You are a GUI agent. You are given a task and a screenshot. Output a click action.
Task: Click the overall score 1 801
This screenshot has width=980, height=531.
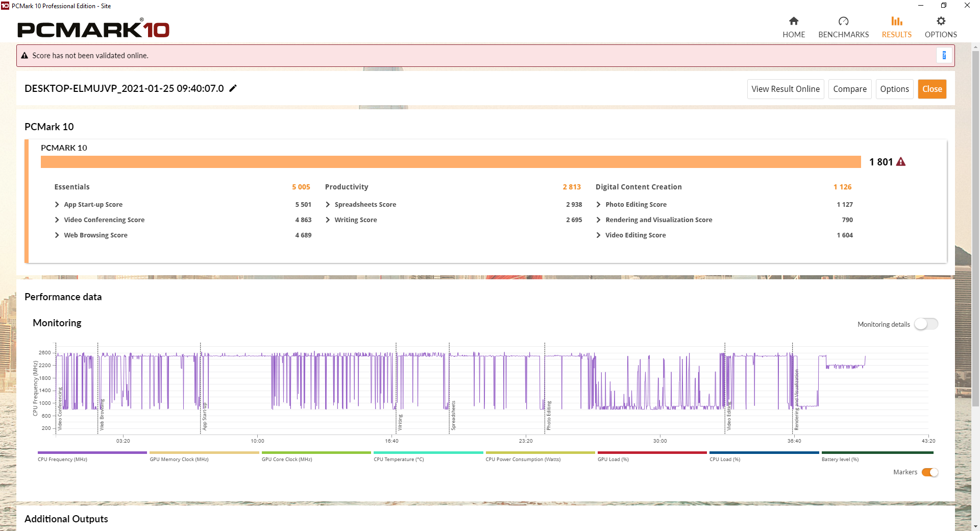(881, 162)
